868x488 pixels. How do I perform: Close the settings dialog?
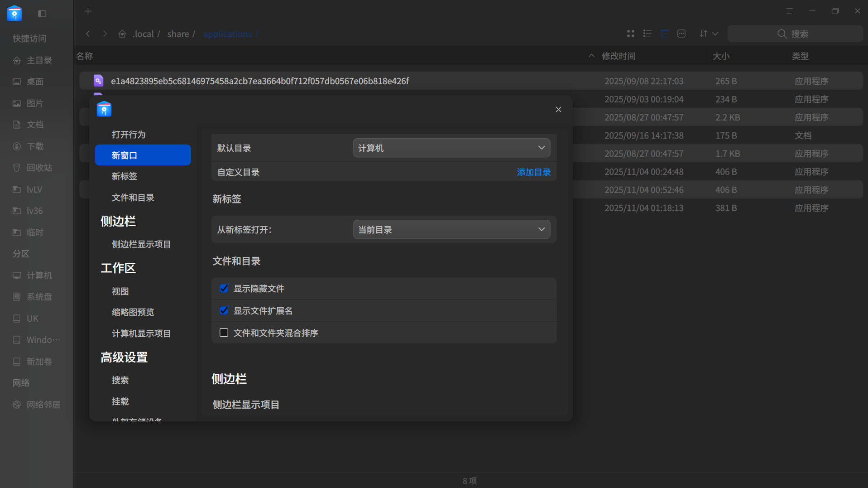(x=558, y=110)
